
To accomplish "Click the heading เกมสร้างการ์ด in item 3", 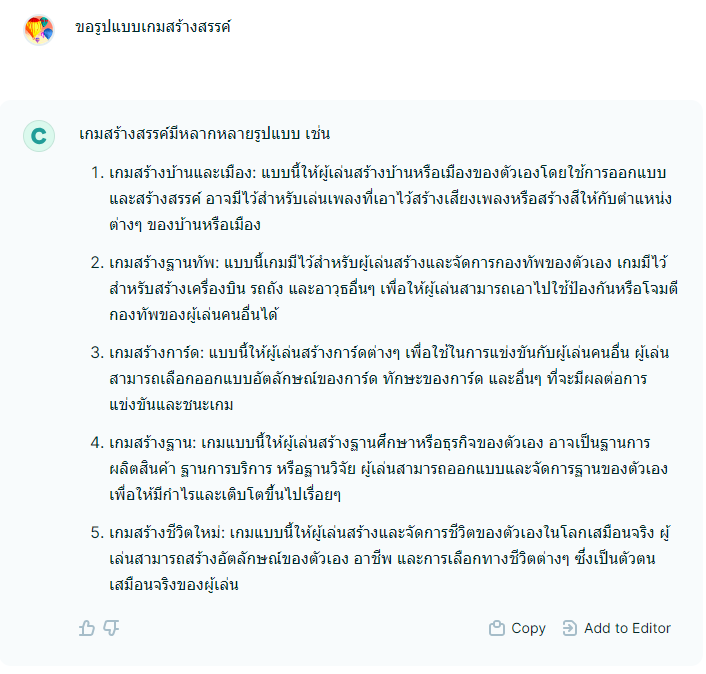I will [155, 353].
